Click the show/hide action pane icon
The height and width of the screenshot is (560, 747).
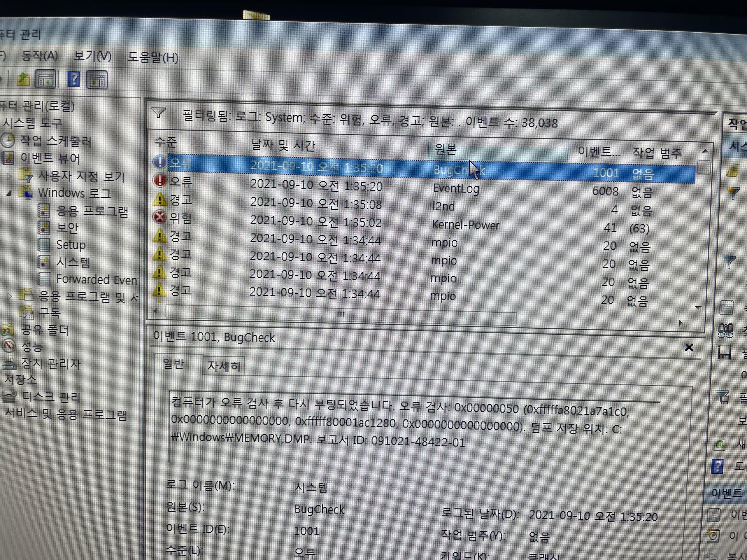coord(96,80)
